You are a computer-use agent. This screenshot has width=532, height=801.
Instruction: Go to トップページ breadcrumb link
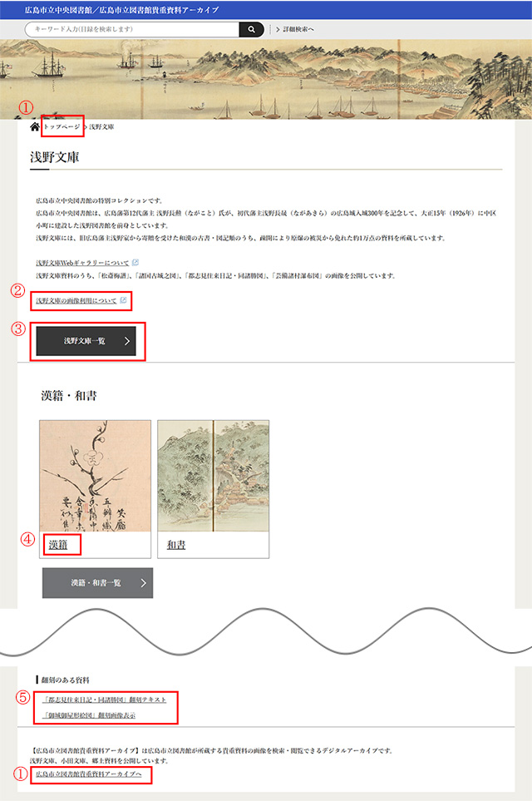click(x=62, y=126)
